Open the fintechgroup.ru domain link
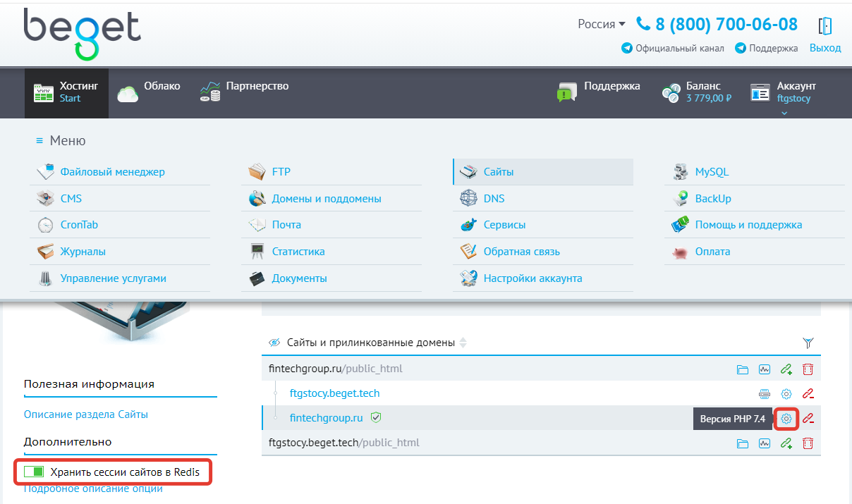The width and height of the screenshot is (852, 504). click(326, 418)
